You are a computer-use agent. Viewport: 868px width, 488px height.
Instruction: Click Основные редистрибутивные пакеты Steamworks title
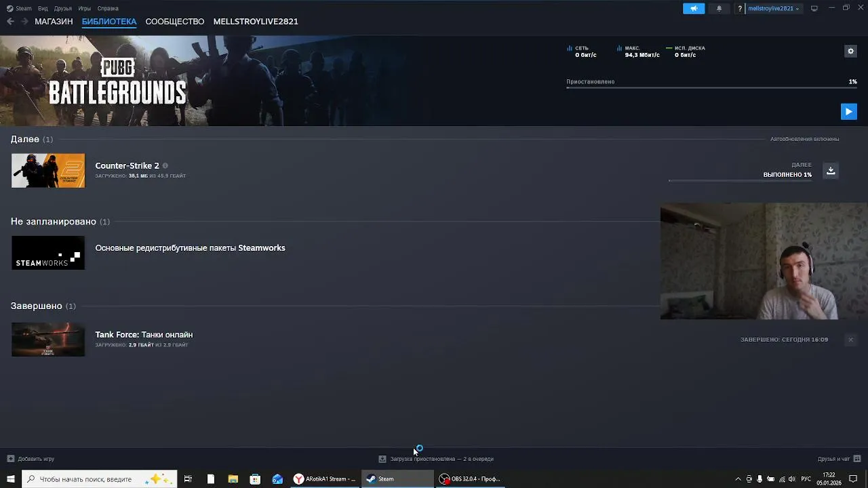point(190,248)
